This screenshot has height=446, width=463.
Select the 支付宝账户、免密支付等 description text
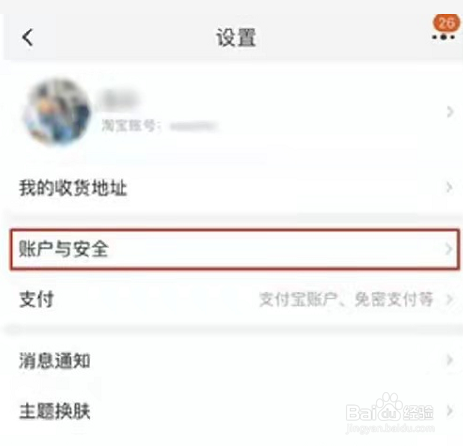click(x=346, y=299)
